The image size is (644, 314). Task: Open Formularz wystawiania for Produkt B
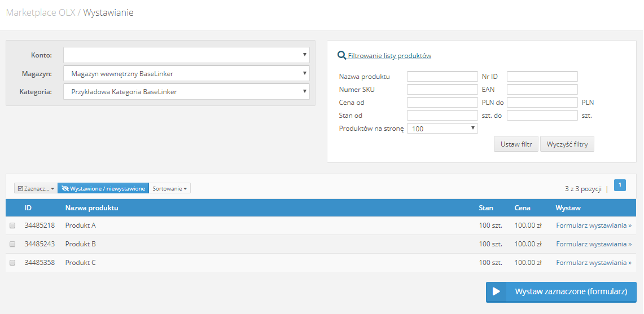point(594,244)
